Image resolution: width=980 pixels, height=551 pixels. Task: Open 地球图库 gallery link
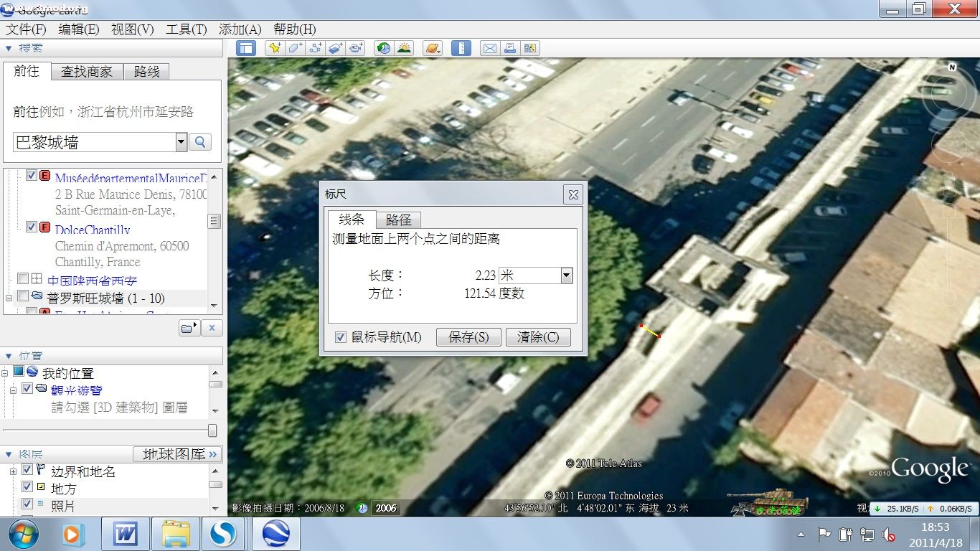point(176,453)
